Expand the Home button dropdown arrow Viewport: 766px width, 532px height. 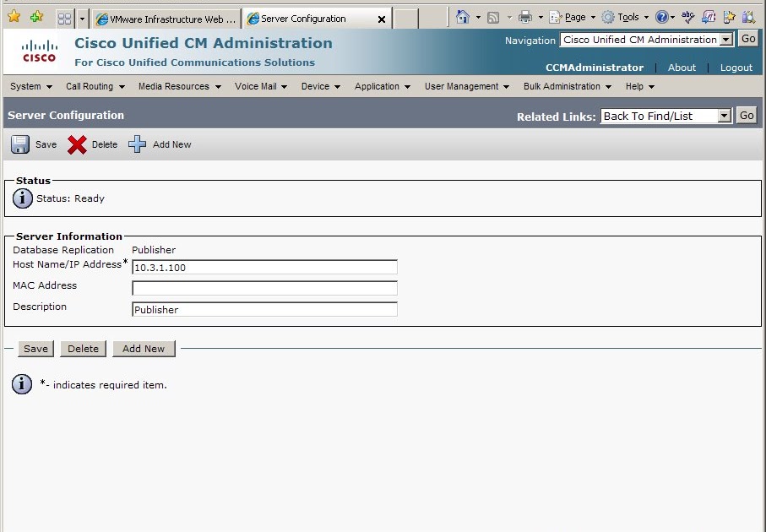[x=478, y=18]
